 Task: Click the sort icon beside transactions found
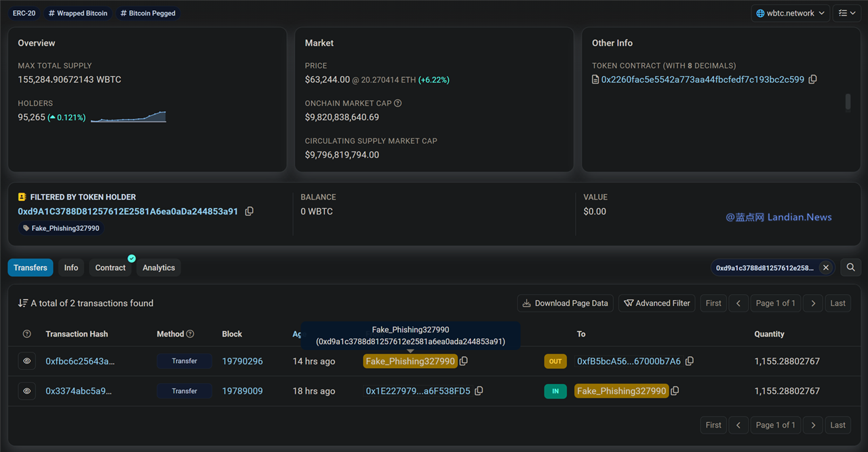(23, 303)
